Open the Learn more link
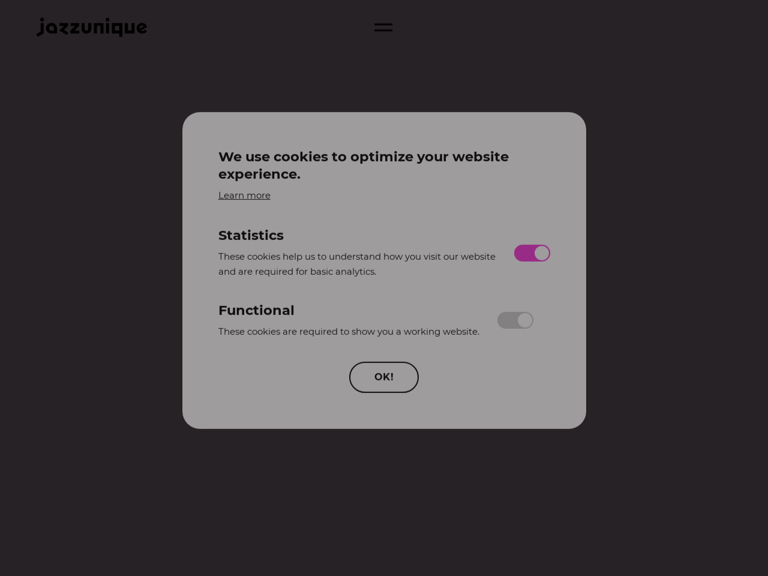768x576 pixels. (244, 195)
